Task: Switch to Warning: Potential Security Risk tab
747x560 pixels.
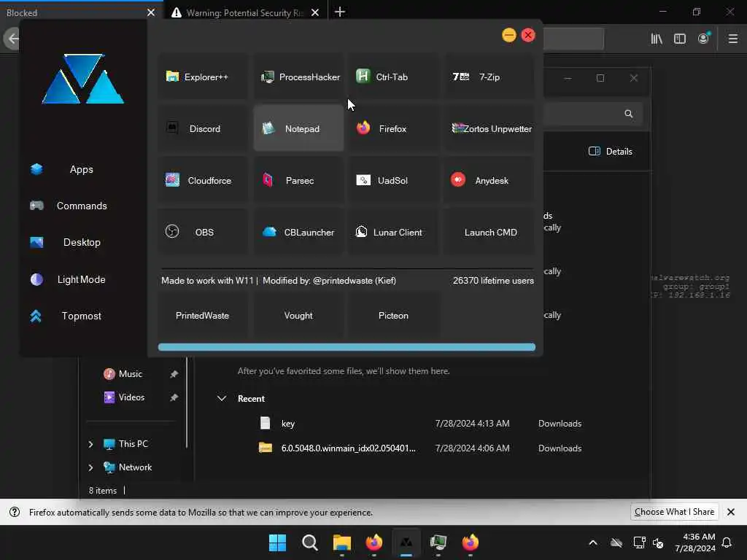Action: 245,13
